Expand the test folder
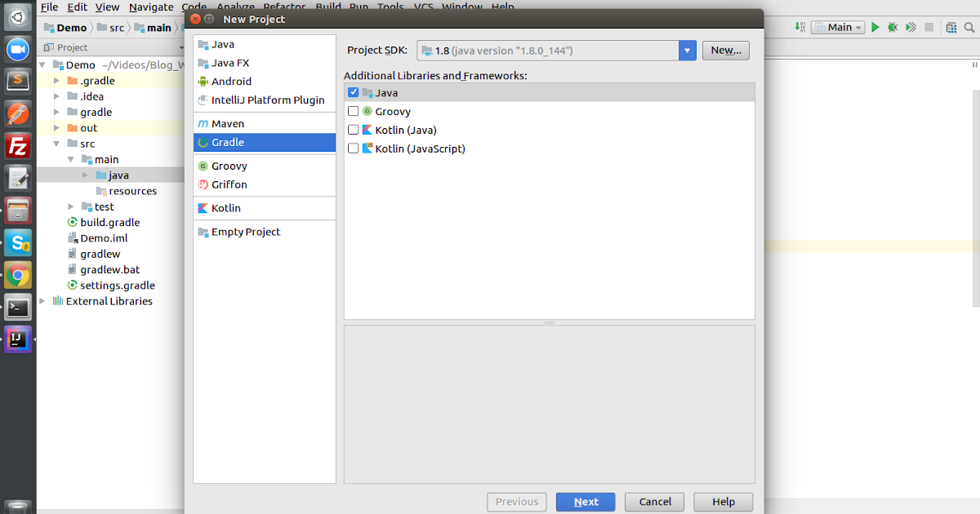Screen dimensions: 980x514 click(71, 206)
